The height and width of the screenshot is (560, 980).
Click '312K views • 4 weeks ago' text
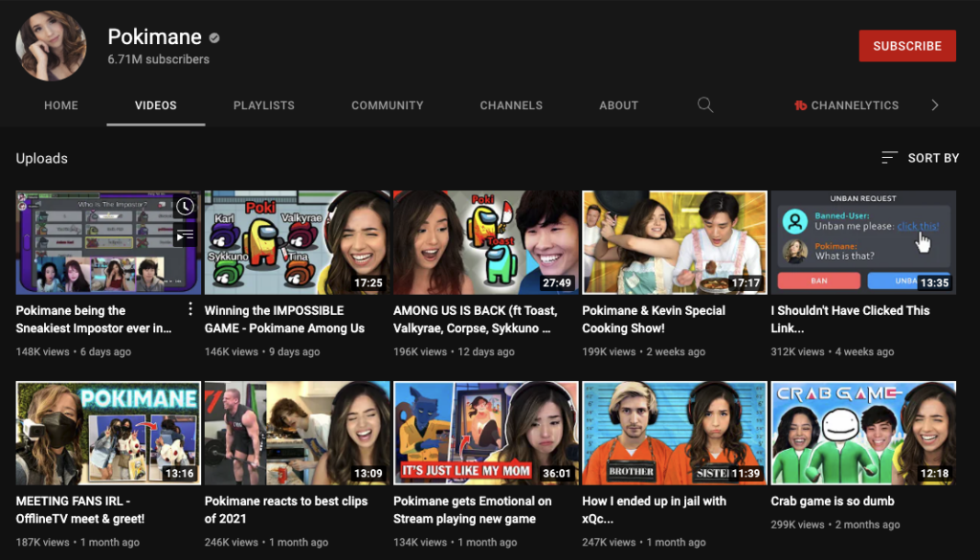click(833, 352)
